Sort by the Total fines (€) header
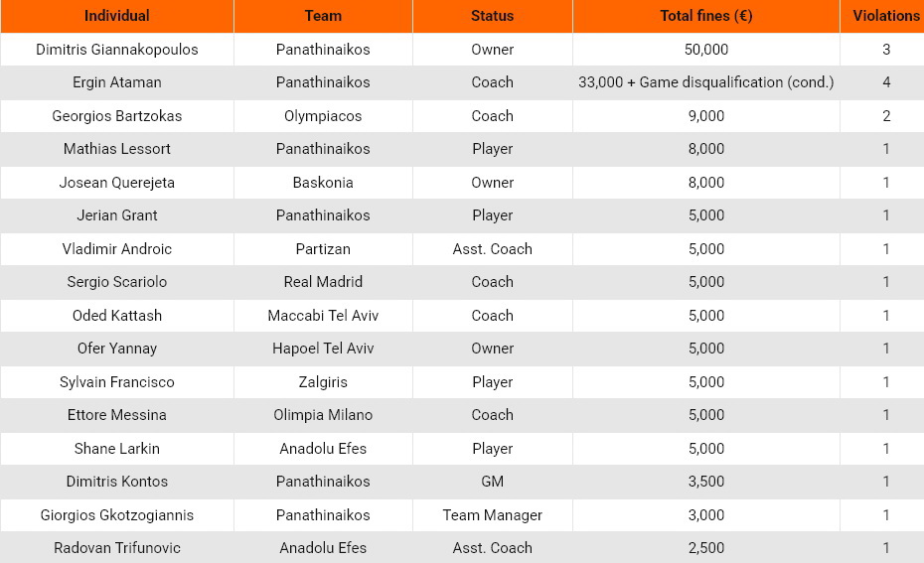Viewport: 924px width, 563px height. (x=705, y=16)
